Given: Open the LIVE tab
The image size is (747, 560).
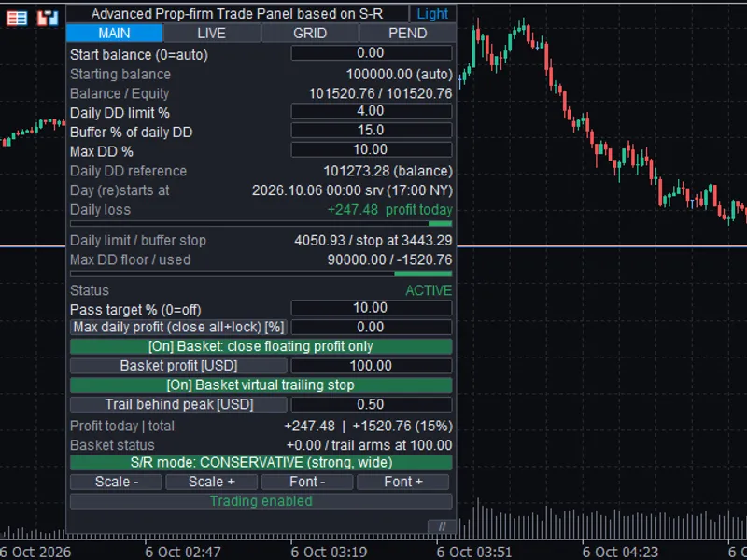Looking at the screenshot, I should coord(212,34).
